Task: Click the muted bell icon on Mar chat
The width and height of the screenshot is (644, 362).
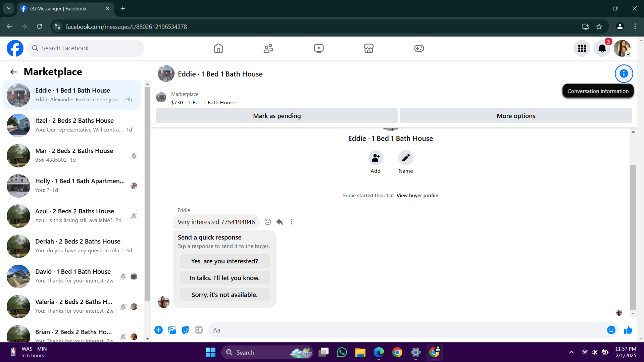Action: 134,156
